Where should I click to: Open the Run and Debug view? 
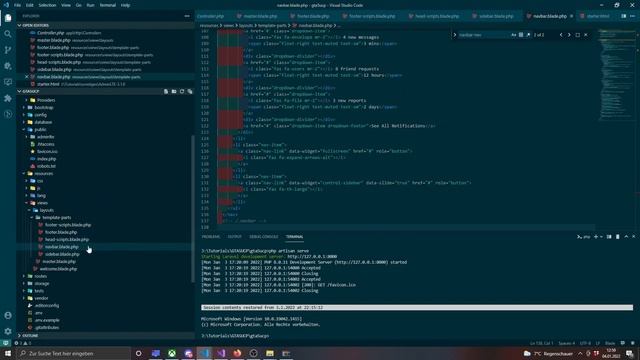tap(8, 66)
